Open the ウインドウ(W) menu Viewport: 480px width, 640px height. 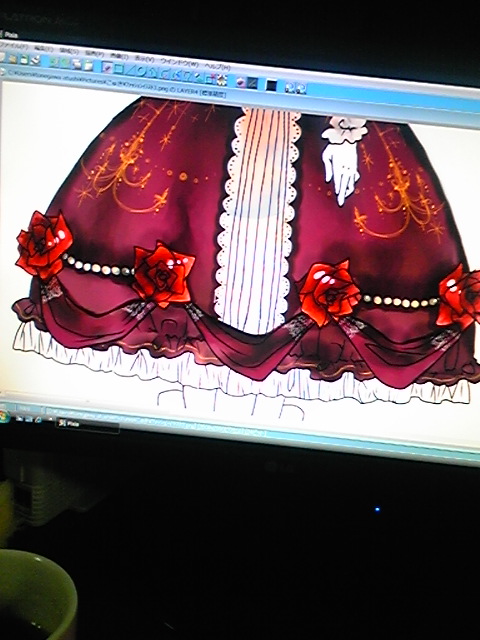[179, 62]
